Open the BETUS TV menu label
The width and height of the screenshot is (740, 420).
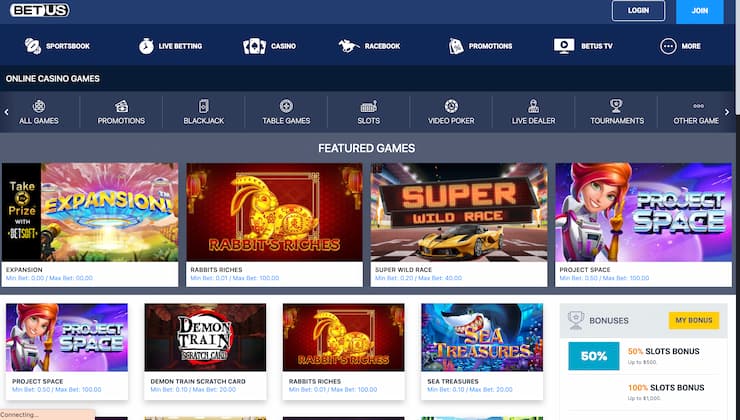(x=597, y=46)
